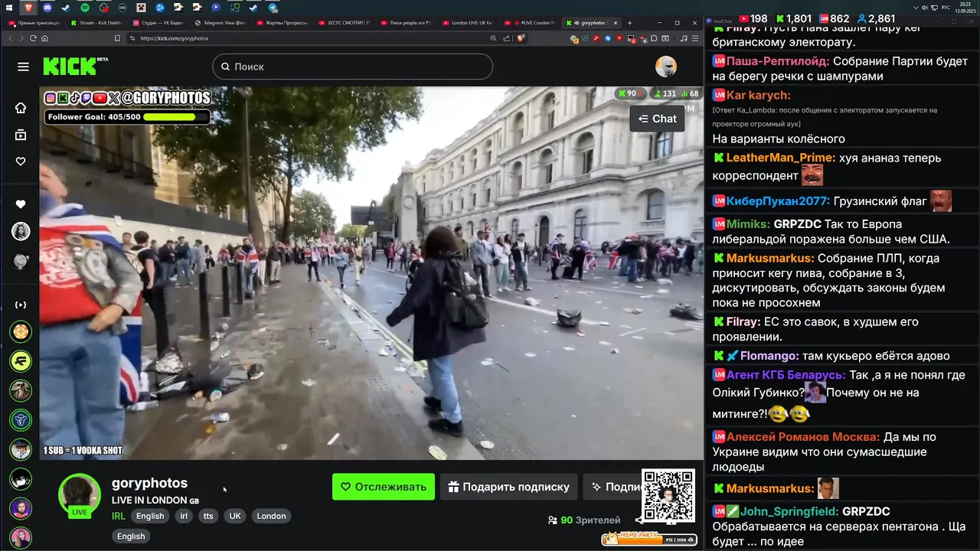The width and height of the screenshot is (980, 551).
Task: Open the green F-logo channel avatar
Action: [21, 360]
